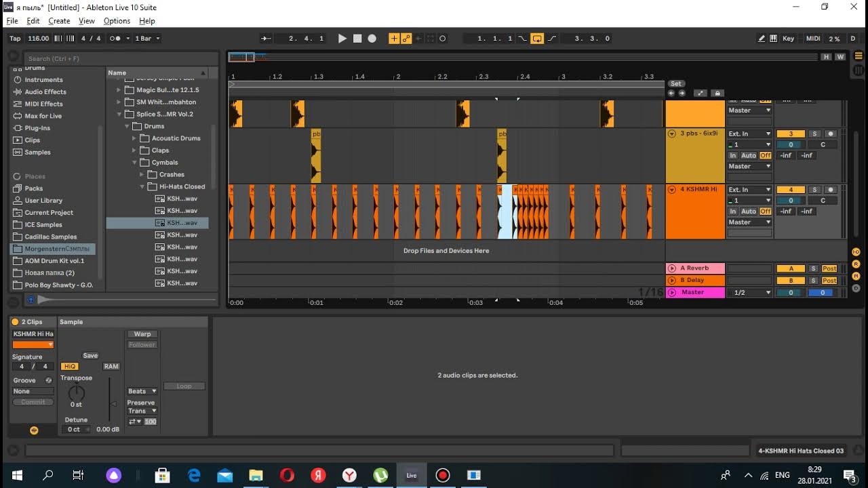868x488 pixels.
Task: Solo track 3 pbs - 6ix9i
Action: pos(815,134)
